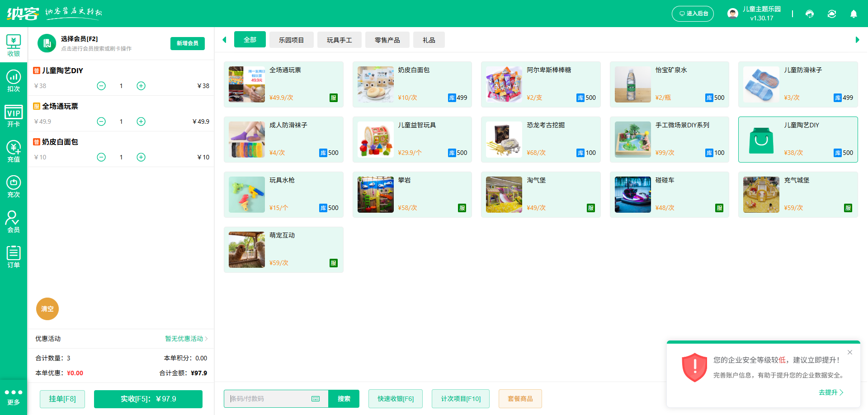Click the 充值 recharge sidebar icon
Viewport: 868px width, 415px height.
point(14,151)
